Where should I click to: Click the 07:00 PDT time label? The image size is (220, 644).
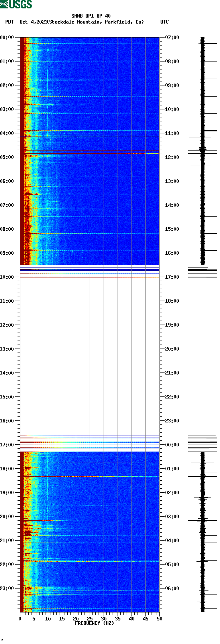tap(7, 205)
